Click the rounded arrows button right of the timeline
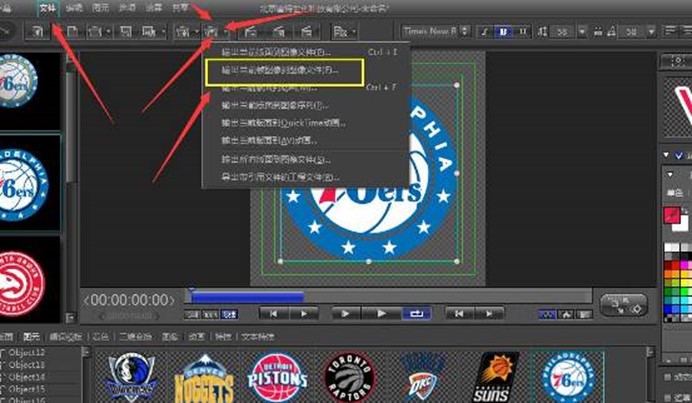 coord(624,305)
